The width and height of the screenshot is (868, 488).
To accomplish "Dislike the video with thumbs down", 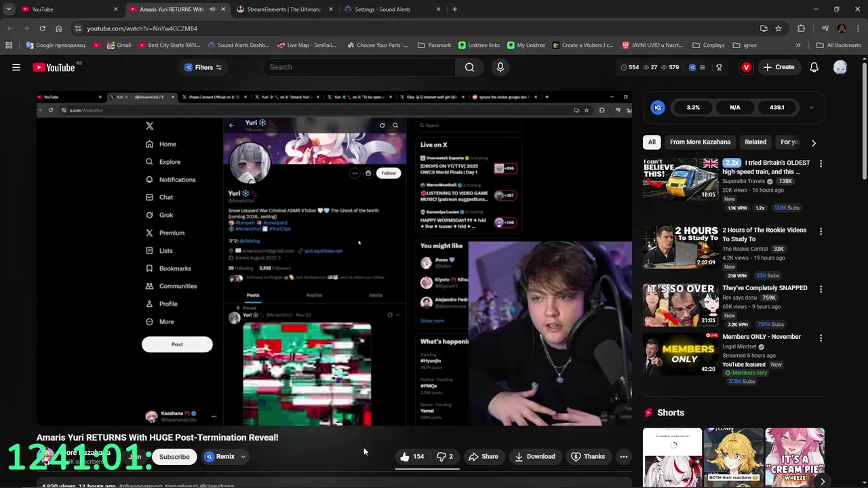I will pos(445,456).
